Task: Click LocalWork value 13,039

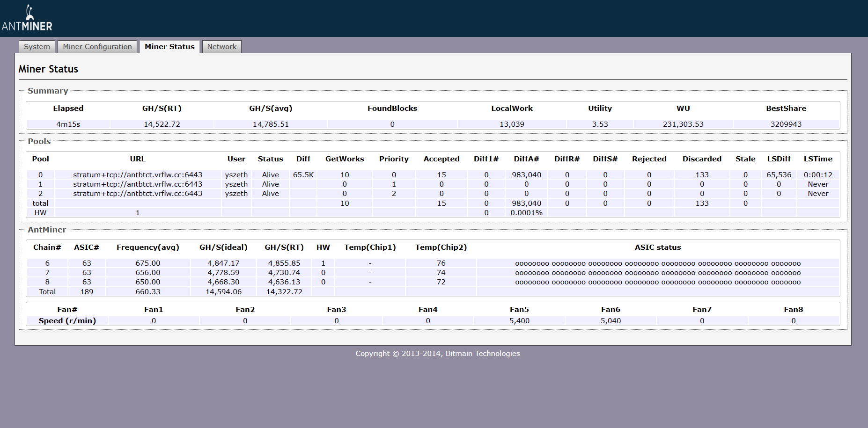Action: (x=512, y=124)
